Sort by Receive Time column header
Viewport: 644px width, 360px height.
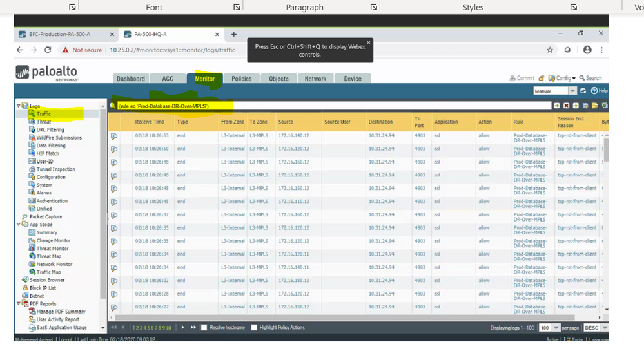[x=150, y=122]
